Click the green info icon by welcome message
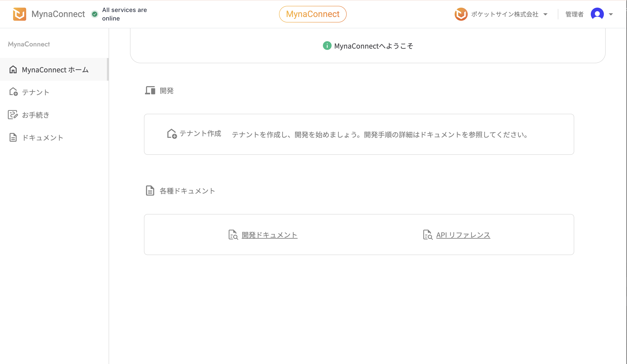Viewport: 627px width, 364px height. click(327, 46)
